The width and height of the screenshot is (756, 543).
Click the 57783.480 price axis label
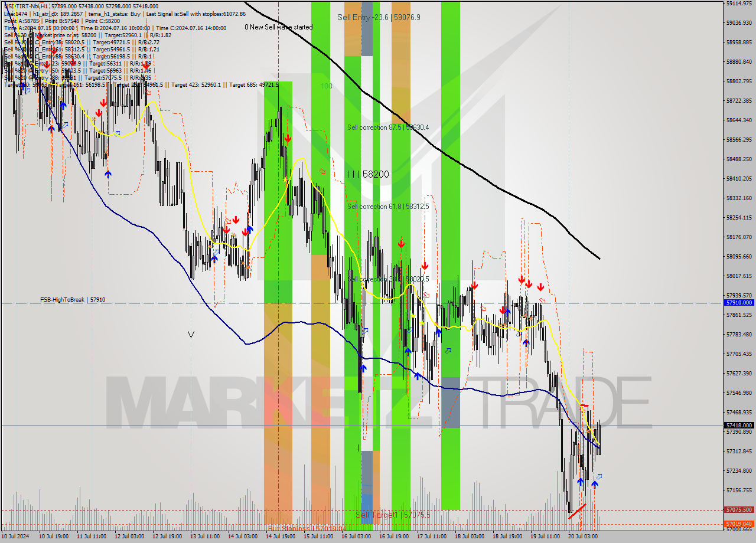point(739,335)
